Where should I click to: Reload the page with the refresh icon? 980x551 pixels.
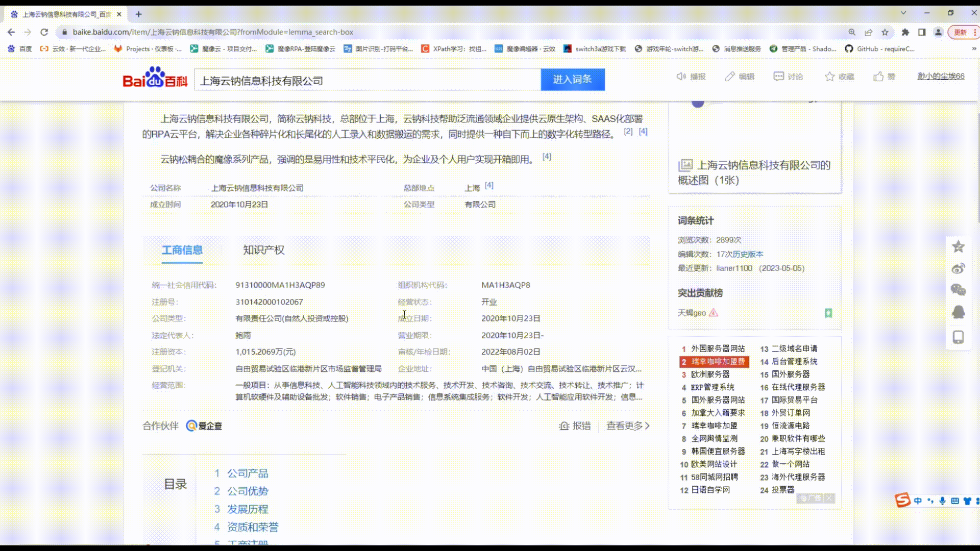point(44,32)
